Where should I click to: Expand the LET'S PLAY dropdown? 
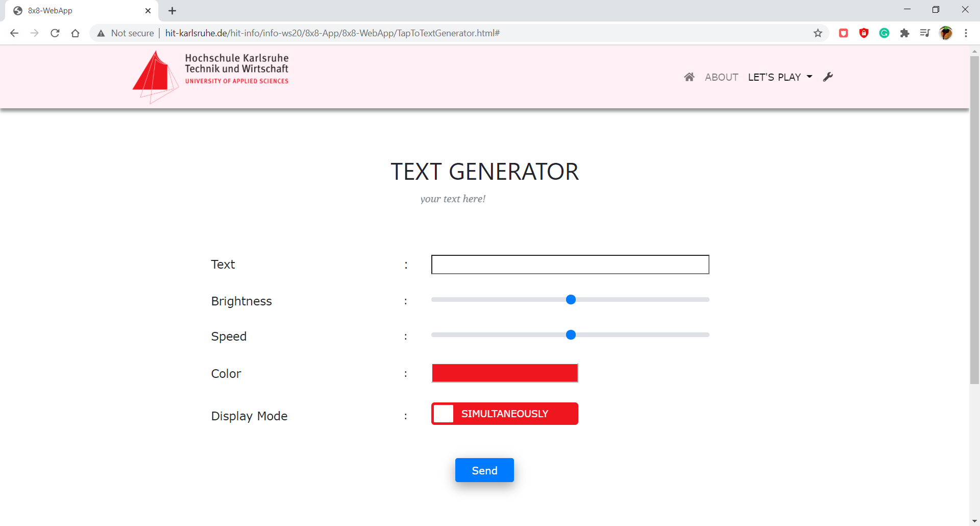coord(780,77)
